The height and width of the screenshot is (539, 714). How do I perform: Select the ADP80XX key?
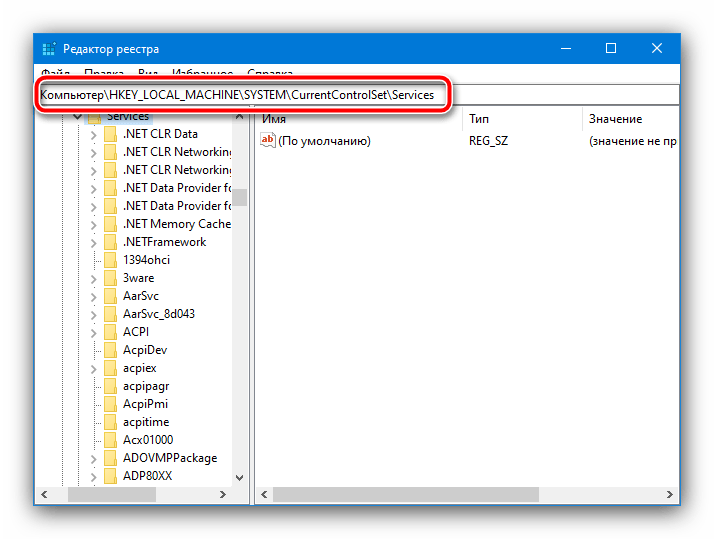148,476
